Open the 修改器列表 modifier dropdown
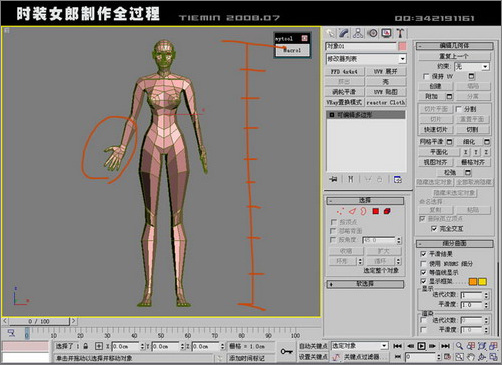The width and height of the screenshot is (502, 365). click(x=366, y=59)
